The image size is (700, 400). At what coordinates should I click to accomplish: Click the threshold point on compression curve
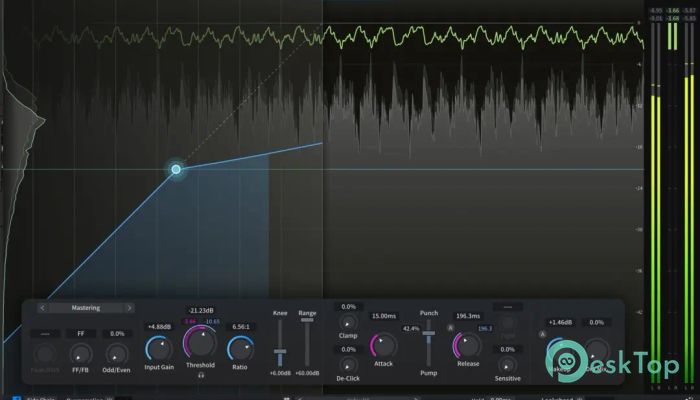click(x=176, y=170)
